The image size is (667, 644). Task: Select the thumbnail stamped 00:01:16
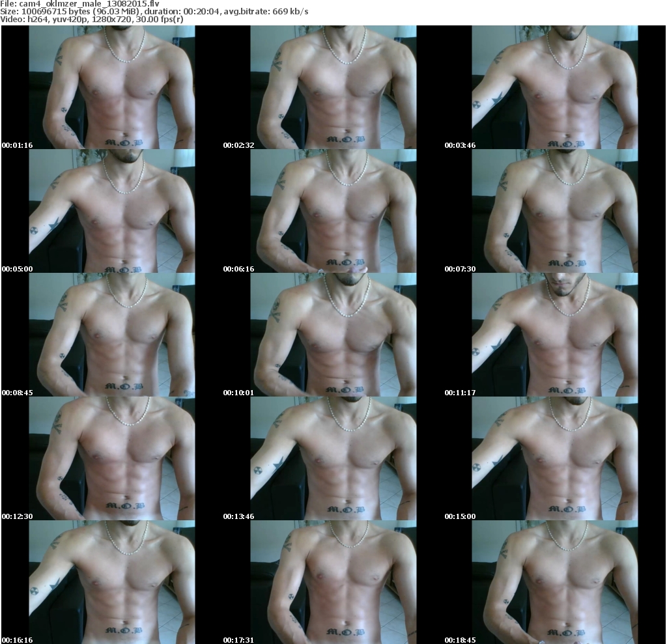tap(112, 87)
